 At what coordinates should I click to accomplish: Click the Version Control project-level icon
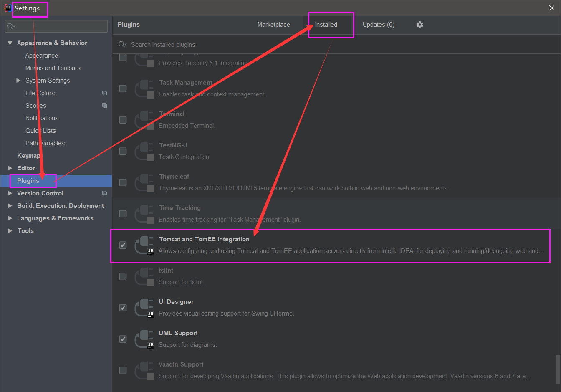pos(104,193)
